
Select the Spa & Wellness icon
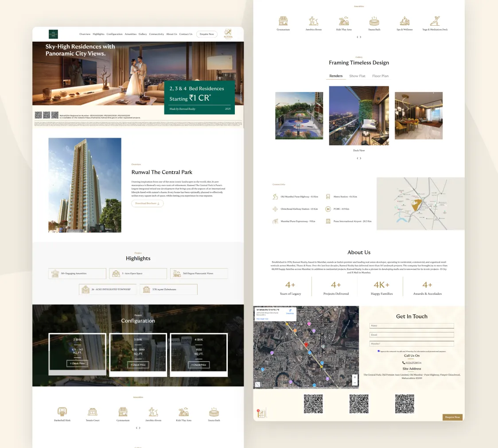point(404,21)
